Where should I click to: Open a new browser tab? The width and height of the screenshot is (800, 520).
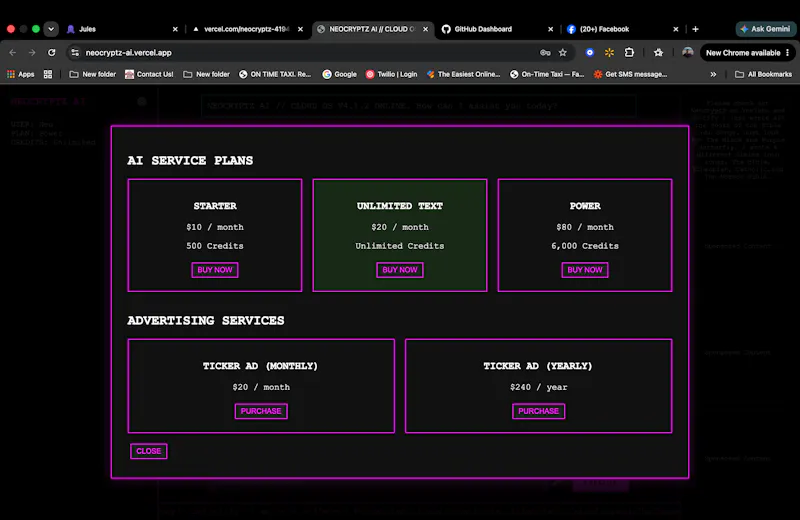[695, 29]
